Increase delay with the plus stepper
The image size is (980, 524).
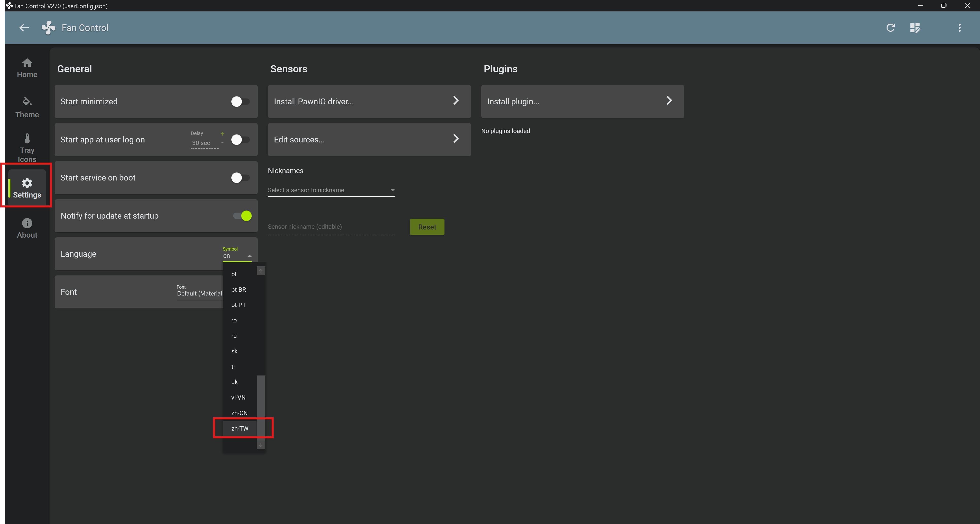click(x=222, y=134)
